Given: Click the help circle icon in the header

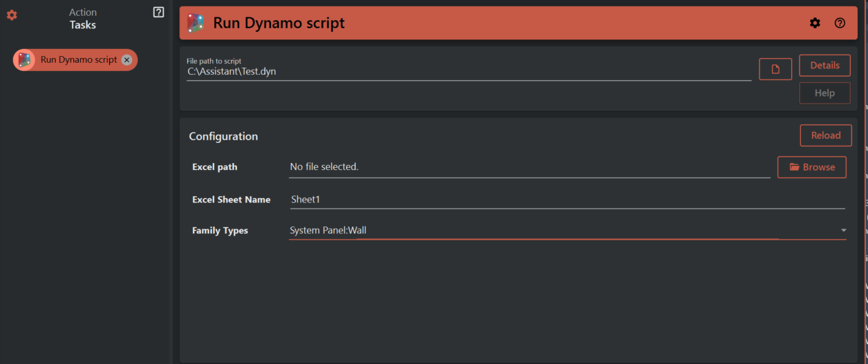Looking at the screenshot, I should pyautogui.click(x=840, y=23).
